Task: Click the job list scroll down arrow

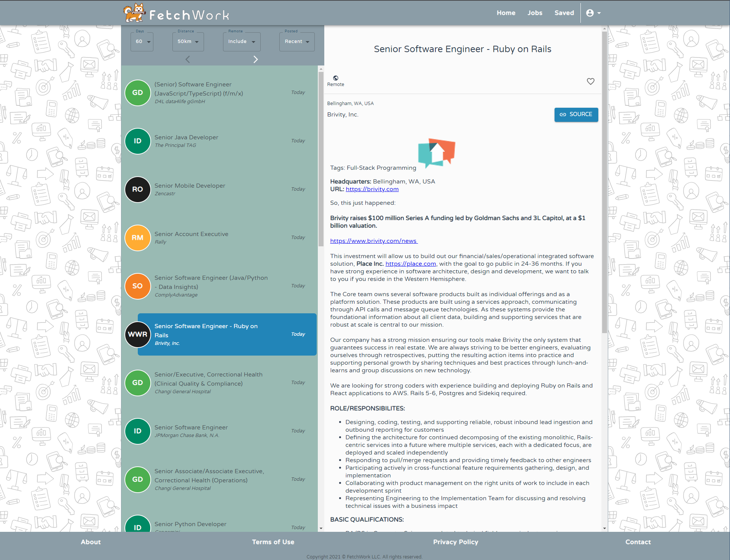Action: pyautogui.click(x=321, y=528)
